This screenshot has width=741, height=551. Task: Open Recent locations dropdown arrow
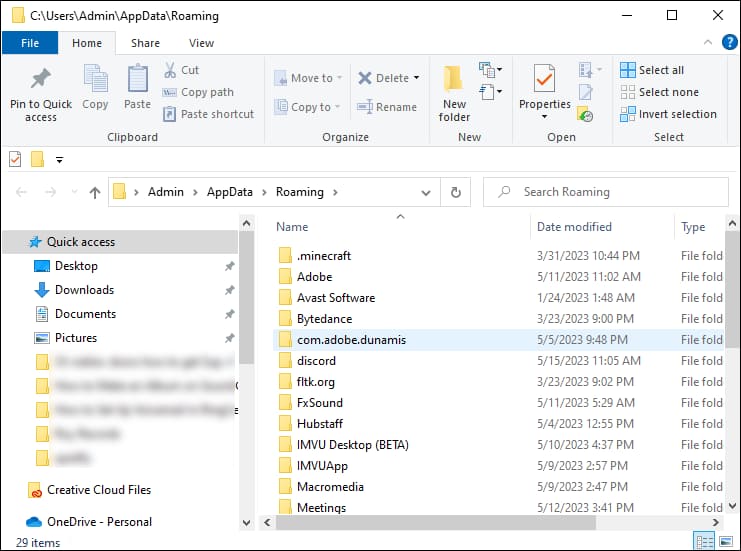pyautogui.click(x=74, y=192)
